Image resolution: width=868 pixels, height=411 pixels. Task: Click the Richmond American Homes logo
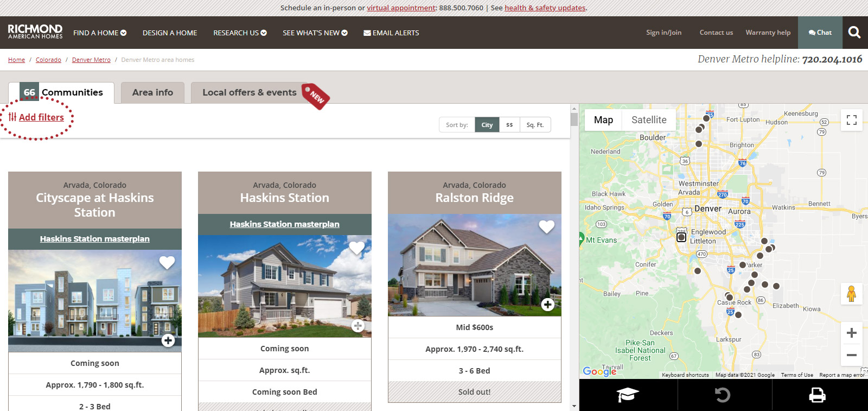tap(35, 31)
